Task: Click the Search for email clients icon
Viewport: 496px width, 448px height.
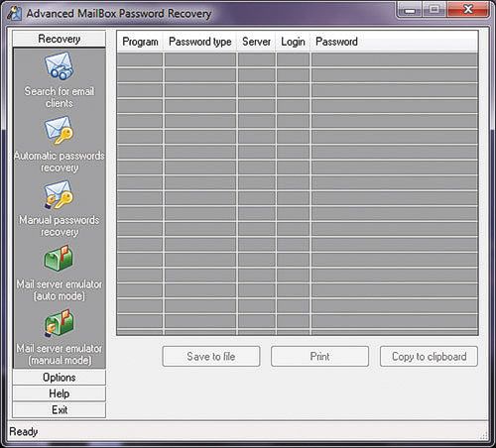Action: [x=60, y=65]
